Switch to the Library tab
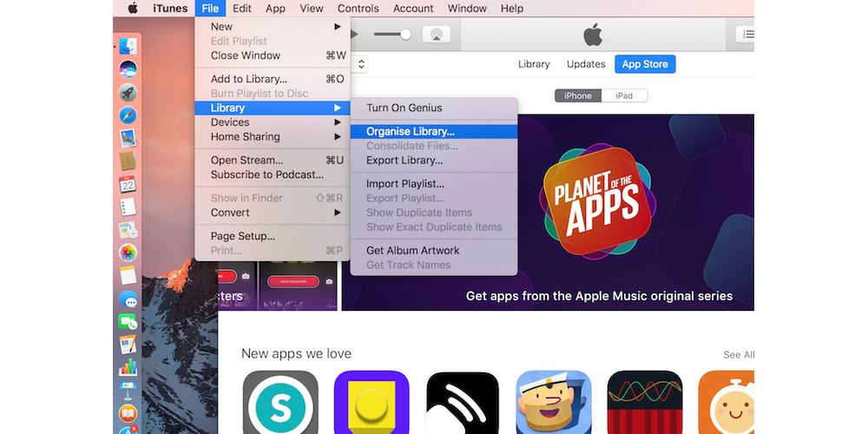Image resolution: width=868 pixels, height=434 pixels. click(534, 64)
